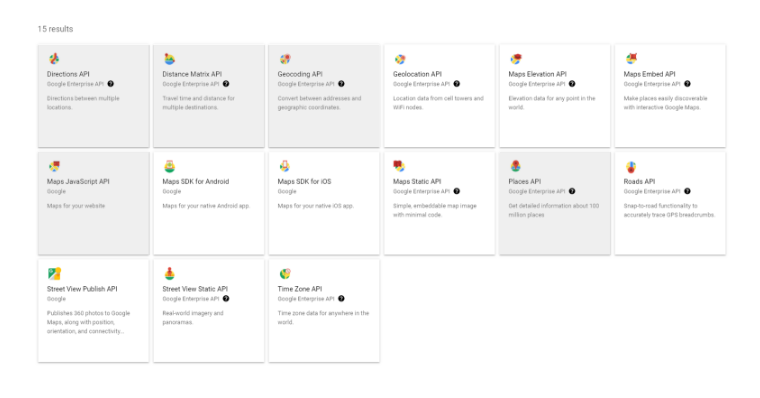Click help icon on Time Zone API card
The height and width of the screenshot is (398, 760).
(x=341, y=299)
